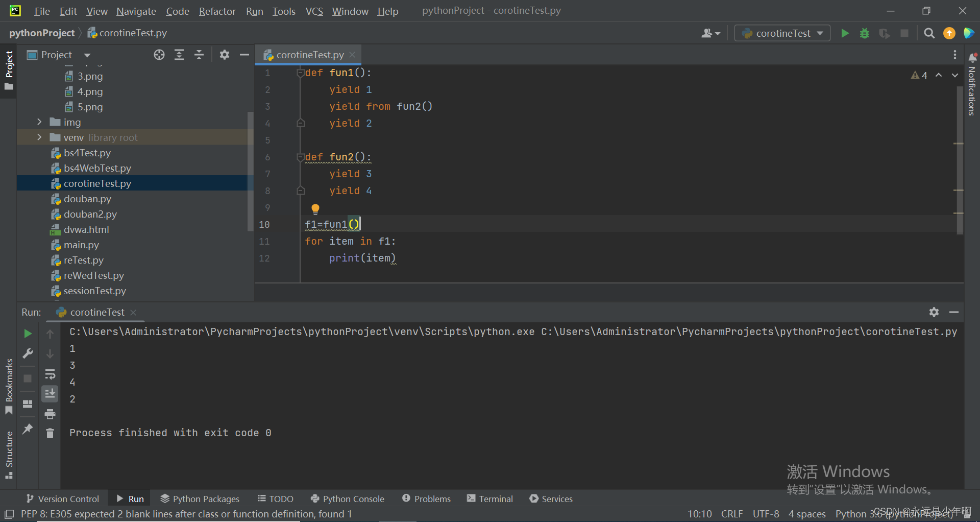Viewport: 980px width, 522px height.
Task: Open the Problems tool tab
Action: pyautogui.click(x=426, y=499)
